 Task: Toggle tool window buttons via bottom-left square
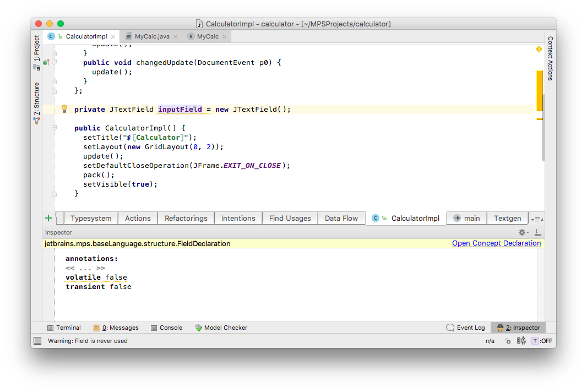(37, 341)
